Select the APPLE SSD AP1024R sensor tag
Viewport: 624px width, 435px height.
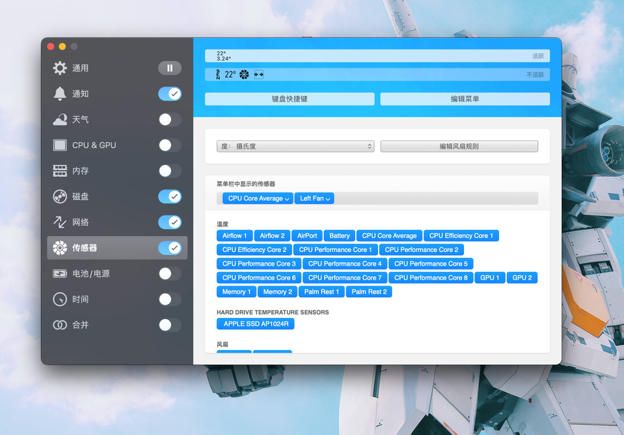pyautogui.click(x=255, y=324)
